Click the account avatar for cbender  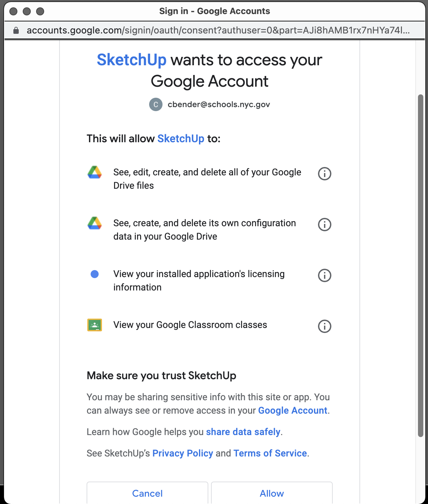click(156, 104)
